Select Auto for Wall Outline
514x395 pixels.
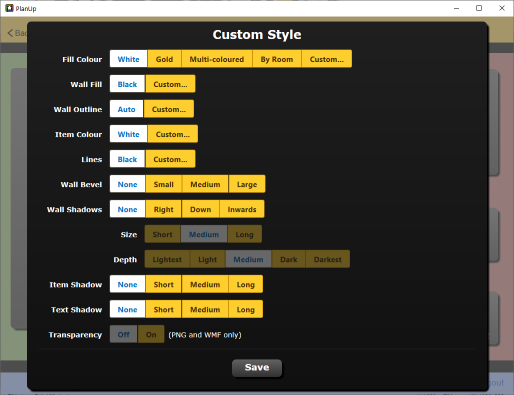(127, 109)
